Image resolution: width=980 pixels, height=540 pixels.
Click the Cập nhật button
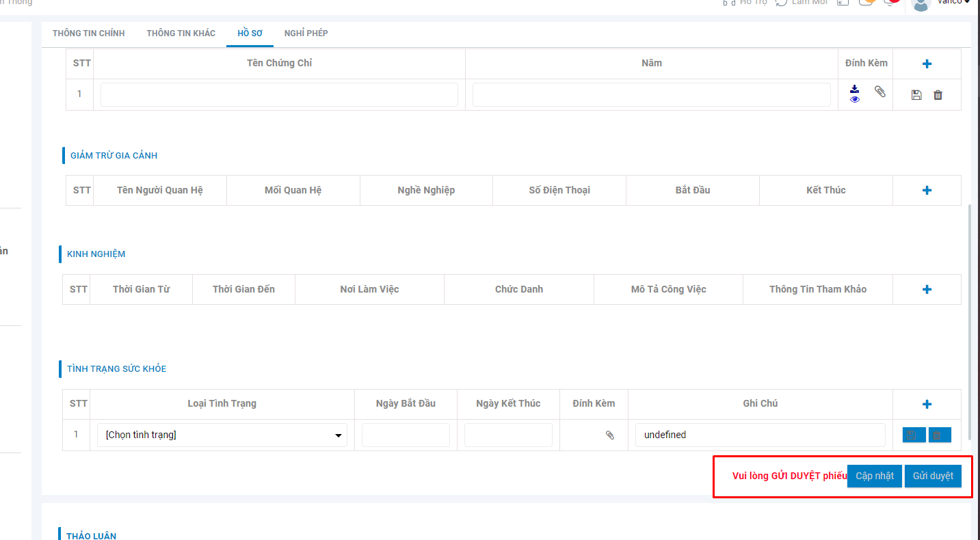875,476
